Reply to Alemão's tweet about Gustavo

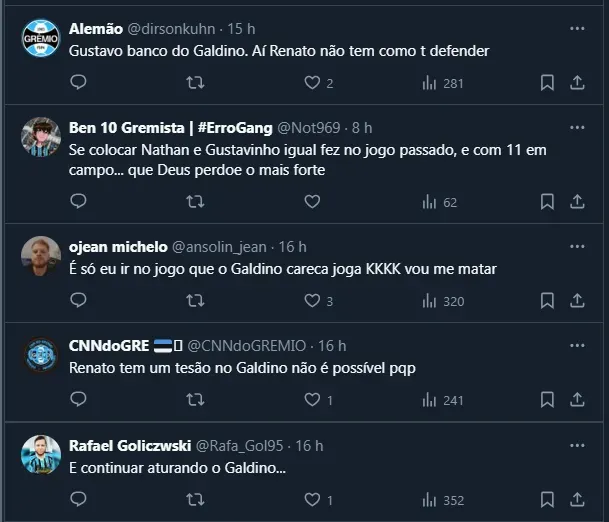[x=78, y=83]
